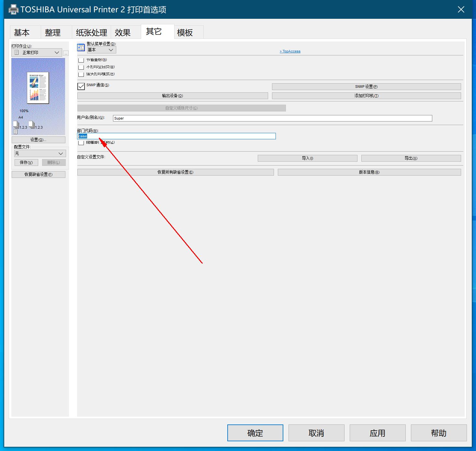
Task: Click the 导出(X) export button
Action: 411,158
